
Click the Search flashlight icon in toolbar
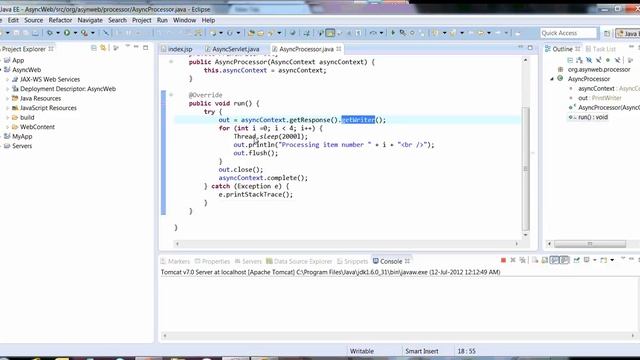(x=271, y=33)
